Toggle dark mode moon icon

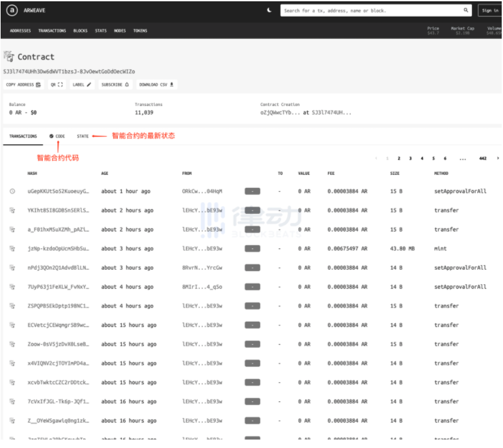coord(269,10)
